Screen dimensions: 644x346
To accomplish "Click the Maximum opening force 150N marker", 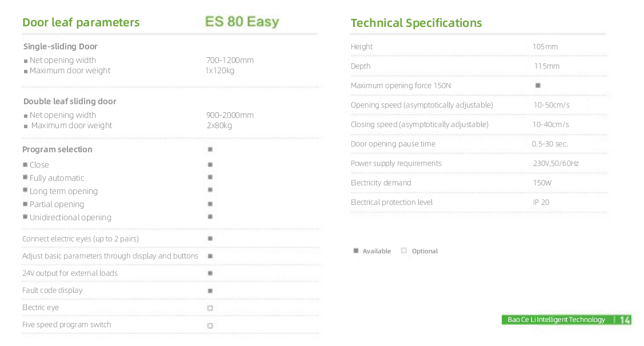I will (538, 85).
